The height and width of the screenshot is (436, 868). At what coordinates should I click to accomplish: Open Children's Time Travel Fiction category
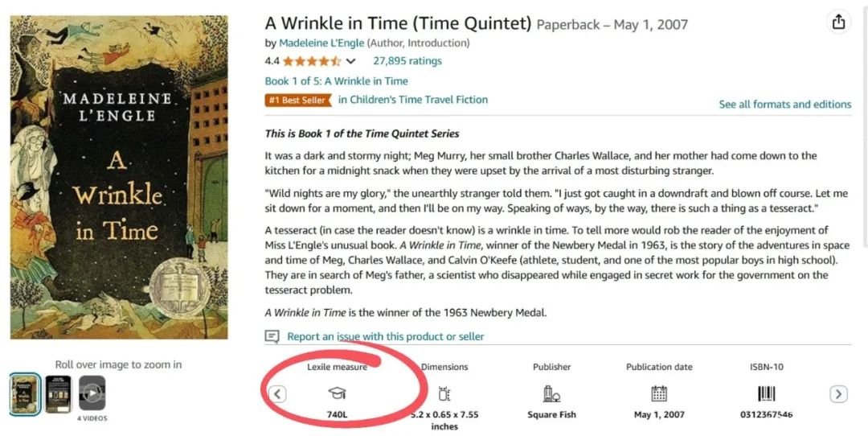[413, 100]
